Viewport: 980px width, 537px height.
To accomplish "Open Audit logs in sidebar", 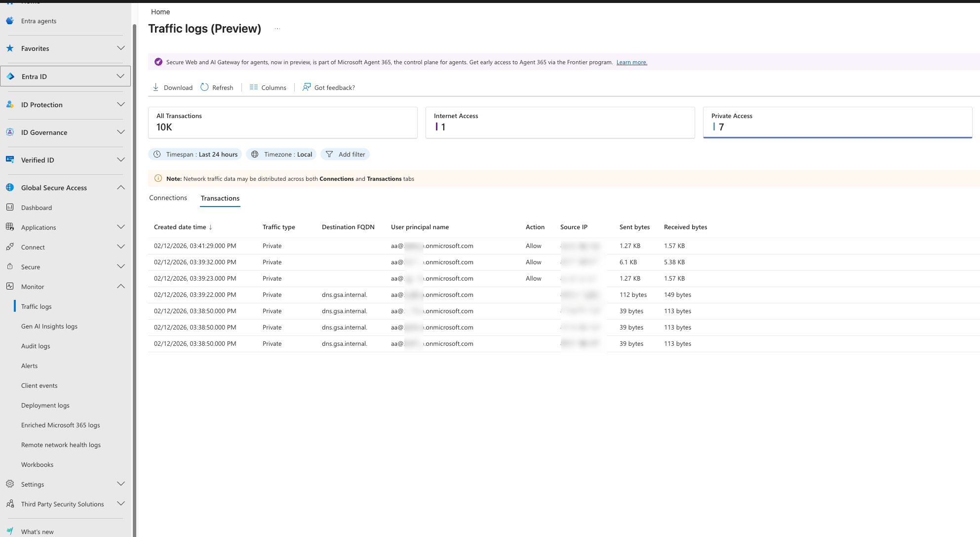I will pos(36,346).
